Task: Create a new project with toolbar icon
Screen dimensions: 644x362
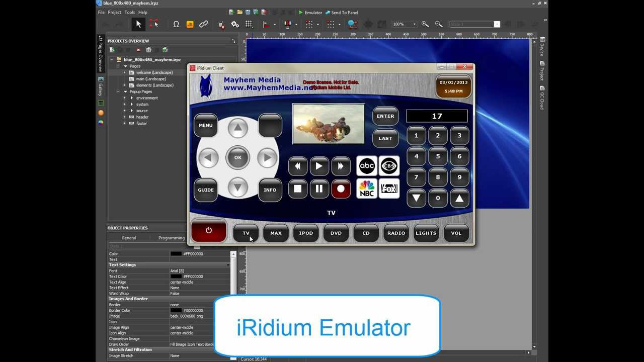Action: click(231, 12)
